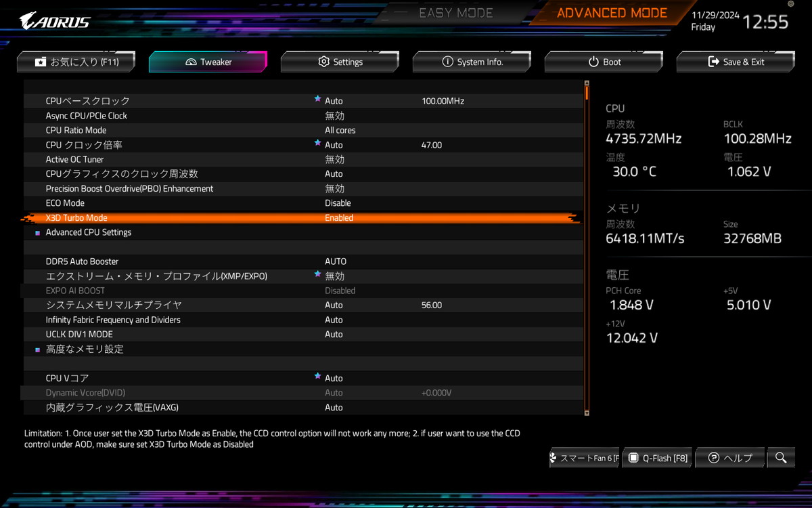Select the X3D Turbo Mode label
Viewport: 812px width, 508px height.
[x=76, y=218]
